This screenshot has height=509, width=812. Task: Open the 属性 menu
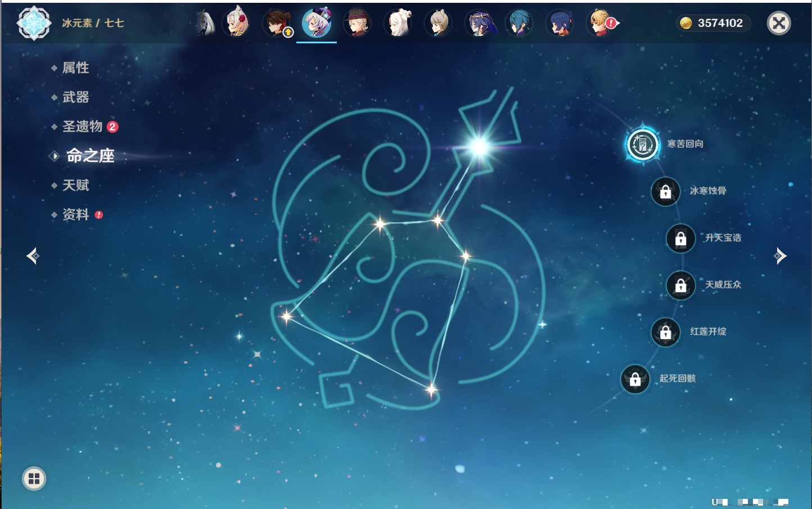[75, 68]
